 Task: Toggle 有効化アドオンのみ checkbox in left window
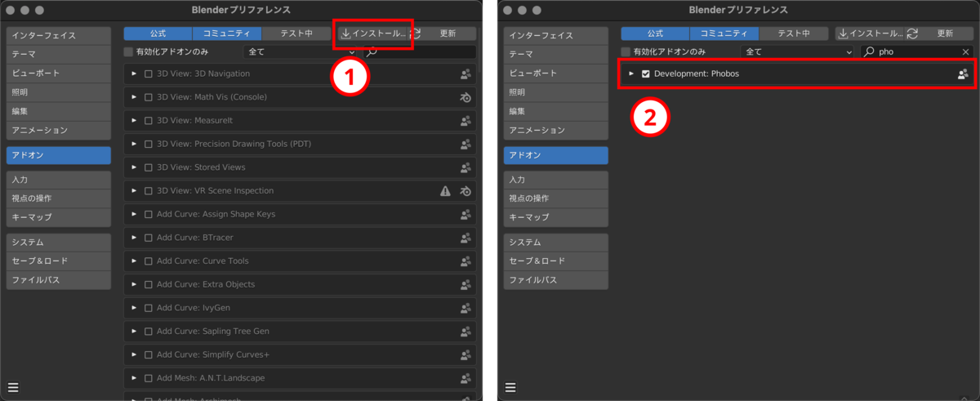pyautogui.click(x=128, y=51)
